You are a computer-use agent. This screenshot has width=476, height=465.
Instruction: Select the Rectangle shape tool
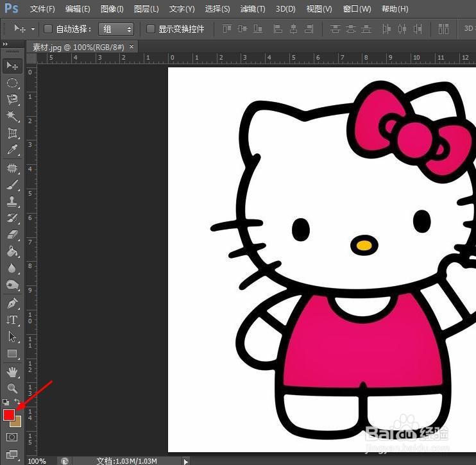12,353
